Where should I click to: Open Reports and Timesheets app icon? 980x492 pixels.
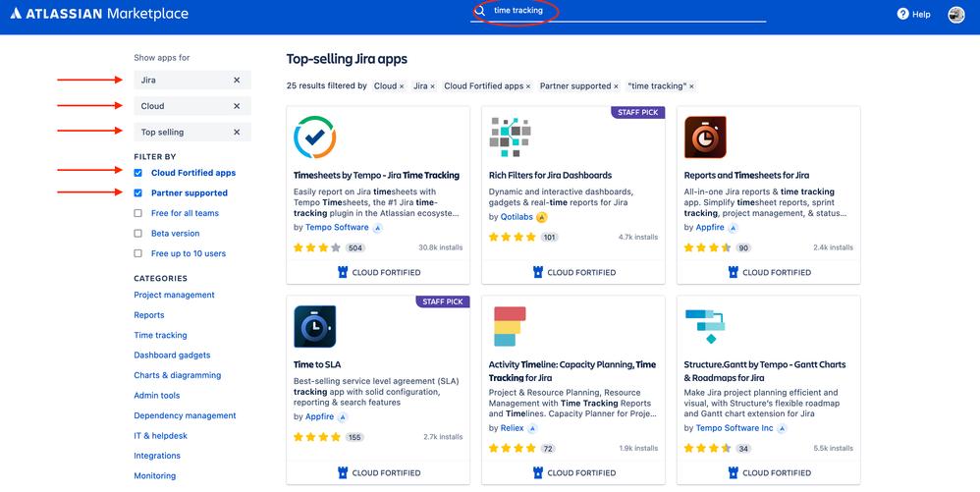click(x=705, y=137)
